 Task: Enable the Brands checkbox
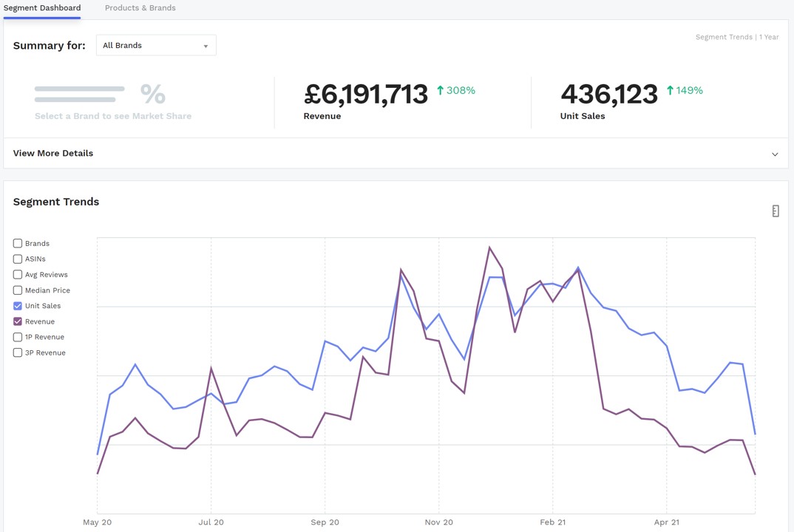pyautogui.click(x=18, y=243)
